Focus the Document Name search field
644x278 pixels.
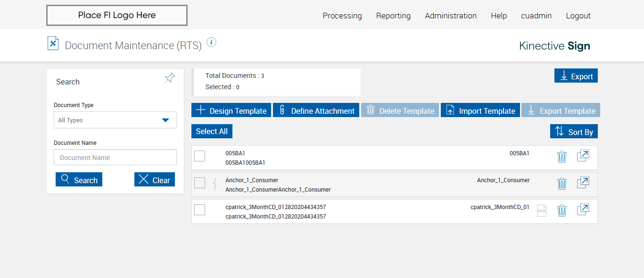115,158
